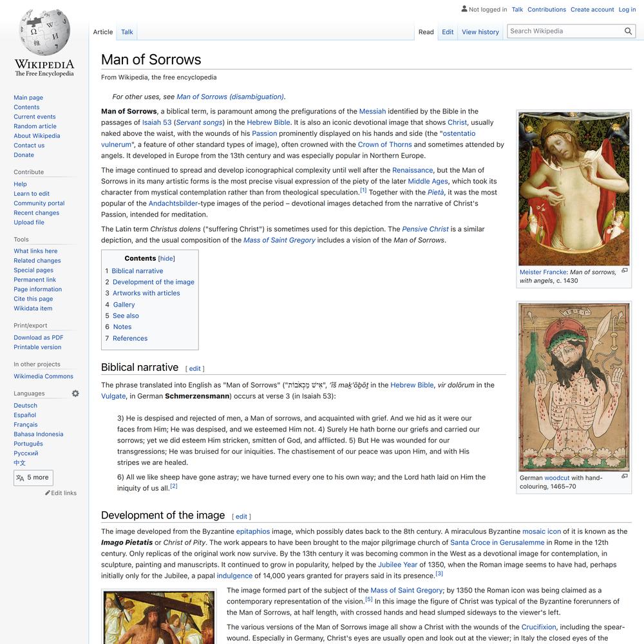Click the Wikipedia globe logo
Image resolution: width=644 pixels, height=644 pixels.
[44, 32]
